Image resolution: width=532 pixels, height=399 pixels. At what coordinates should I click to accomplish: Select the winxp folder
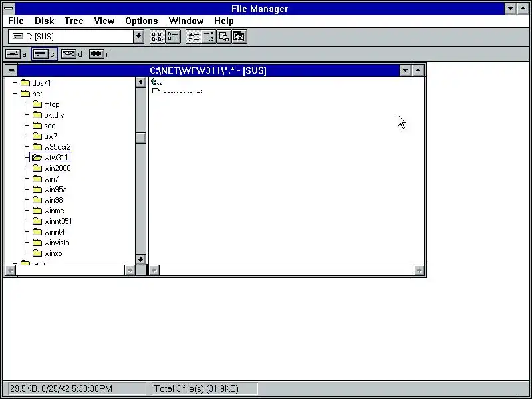click(x=47, y=253)
